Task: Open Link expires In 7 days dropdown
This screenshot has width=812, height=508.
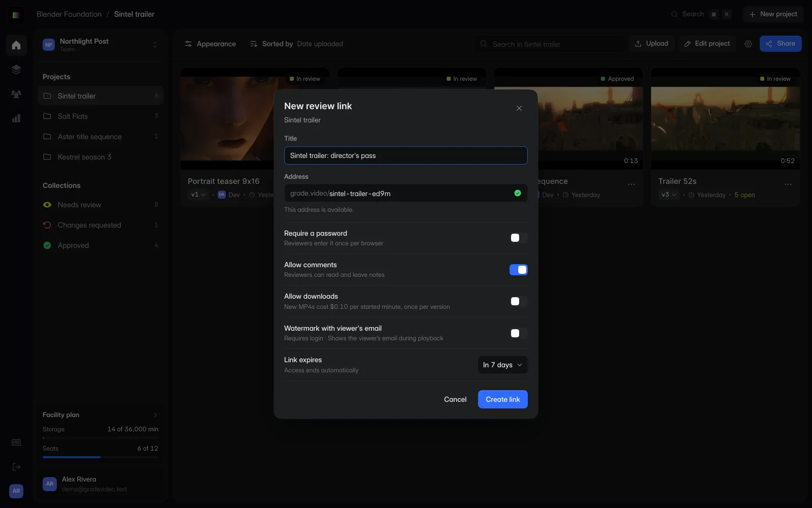Action: (503, 365)
